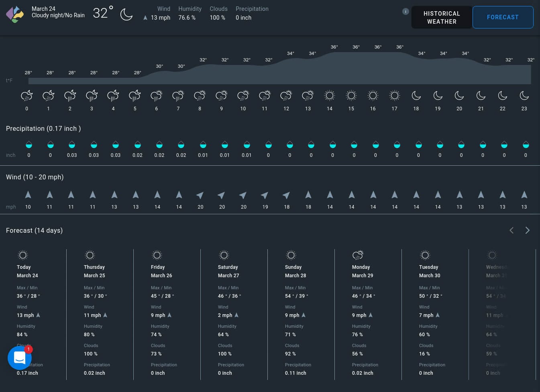Switch to the Forecast tab

(503, 17)
